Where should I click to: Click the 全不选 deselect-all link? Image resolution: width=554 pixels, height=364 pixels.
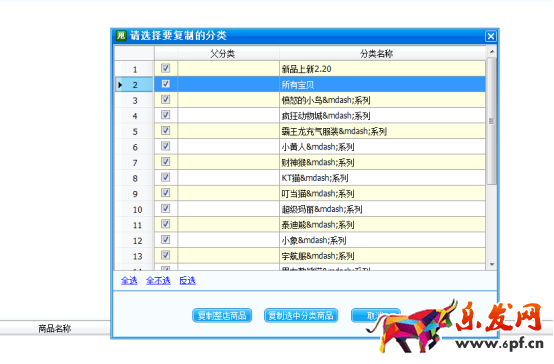[x=158, y=281]
